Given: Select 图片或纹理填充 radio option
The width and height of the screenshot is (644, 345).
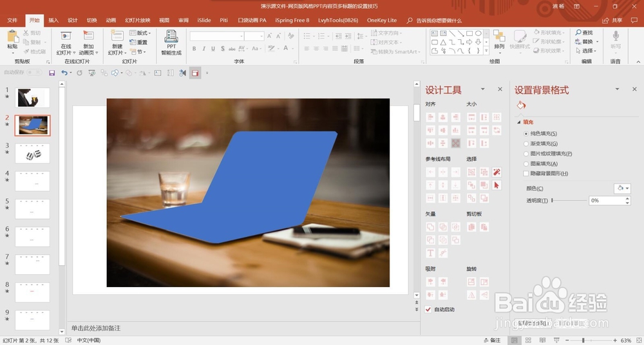Looking at the screenshot, I should (x=526, y=154).
